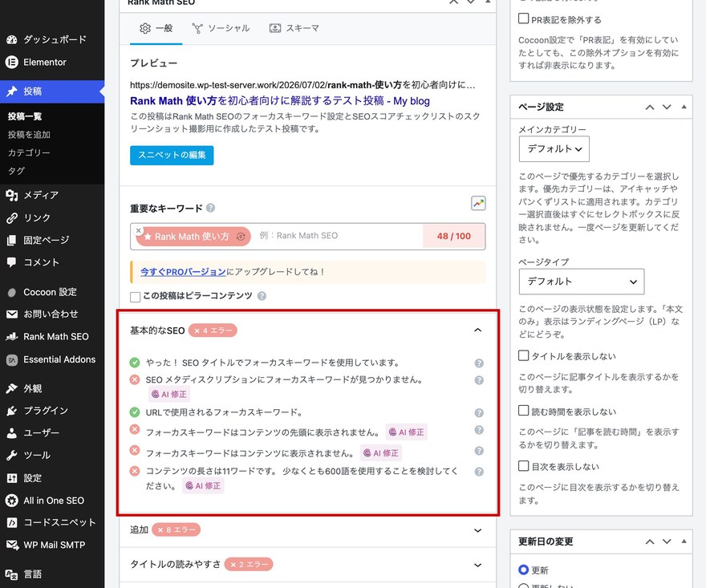Click AI 修正 for コンテンツの先頭 error
Screen dimensions: 706x588
(407, 432)
